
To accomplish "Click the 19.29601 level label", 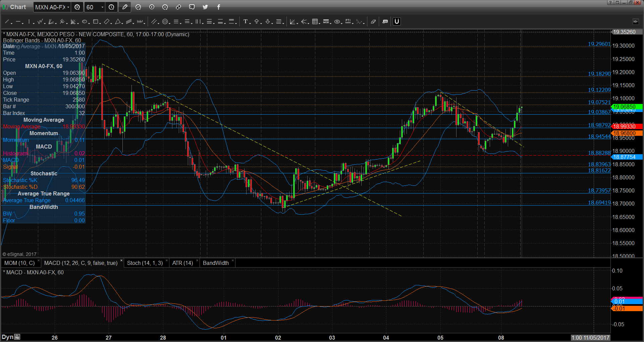I will pos(599,44).
